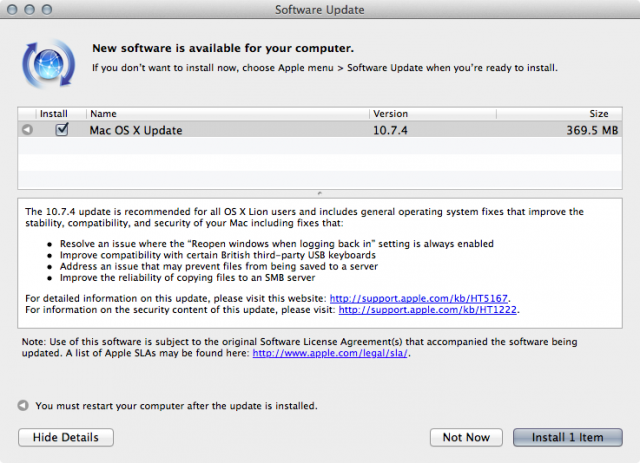Click 'You must restart your computer' notice text

176,406
